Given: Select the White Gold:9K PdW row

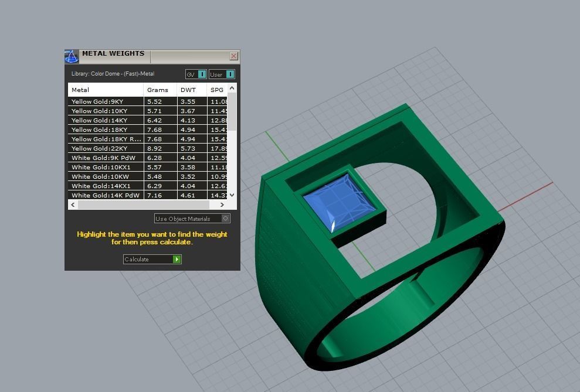Looking at the screenshot, I should tap(147, 158).
